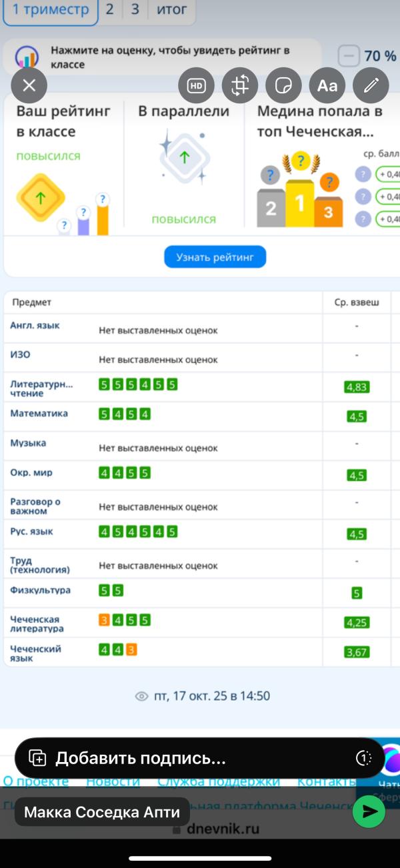The width and height of the screenshot is (400, 868).
Task: Tap the add more media icon
Action: 37,758
